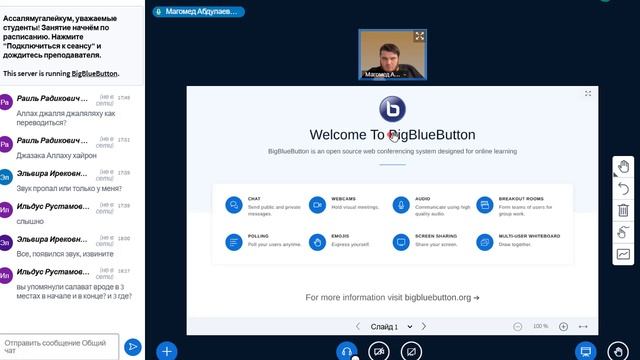640x360 pixels.
Task: Open the webcam user name dropdown
Action: [x=385, y=75]
